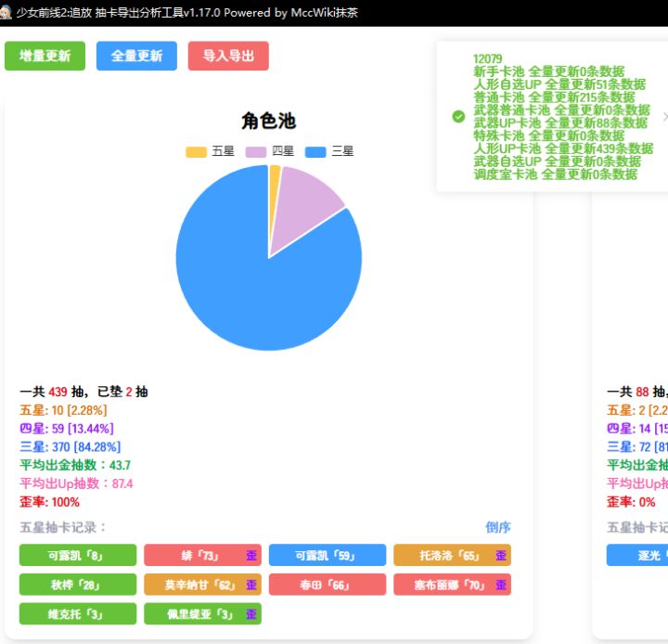Close the update notification popup
Viewport: 668px width, 644px height.
click(665, 116)
